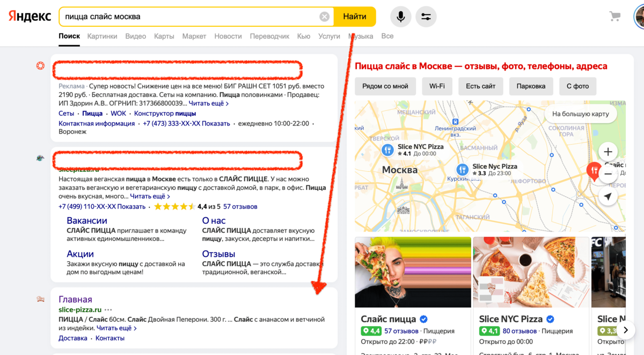644x355 pixels.
Task: Click the 4,1 rating badge of Slice NYC Pizza
Action: 489,331
